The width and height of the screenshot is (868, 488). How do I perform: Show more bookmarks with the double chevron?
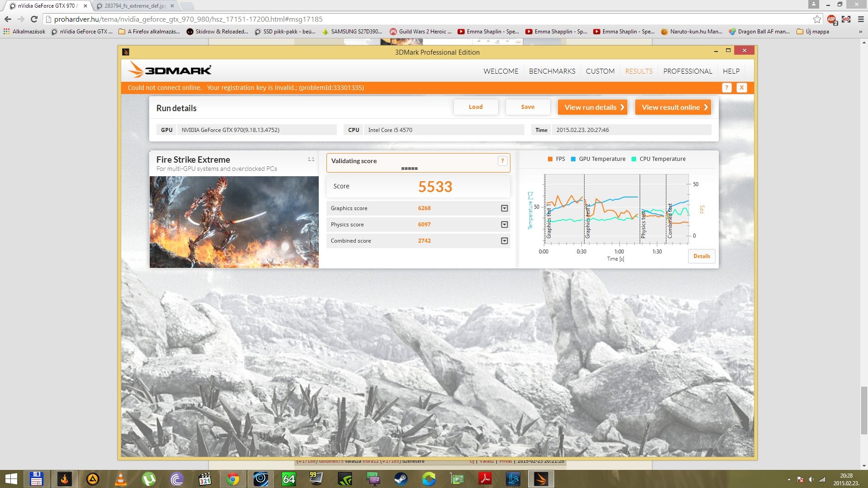tap(860, 32)
